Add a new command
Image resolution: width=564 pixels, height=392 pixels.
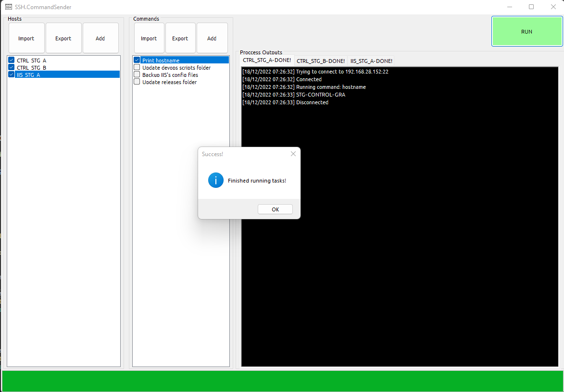point(212,38)
